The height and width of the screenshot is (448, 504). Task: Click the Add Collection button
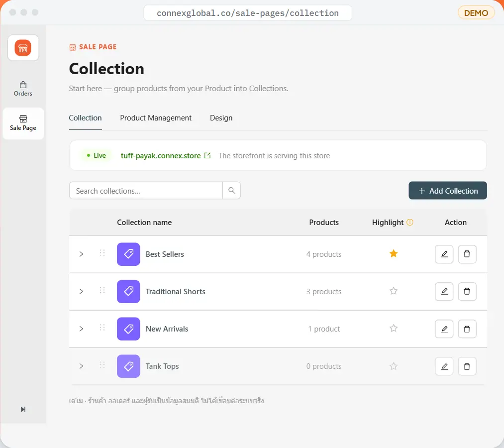pos(448,190)
